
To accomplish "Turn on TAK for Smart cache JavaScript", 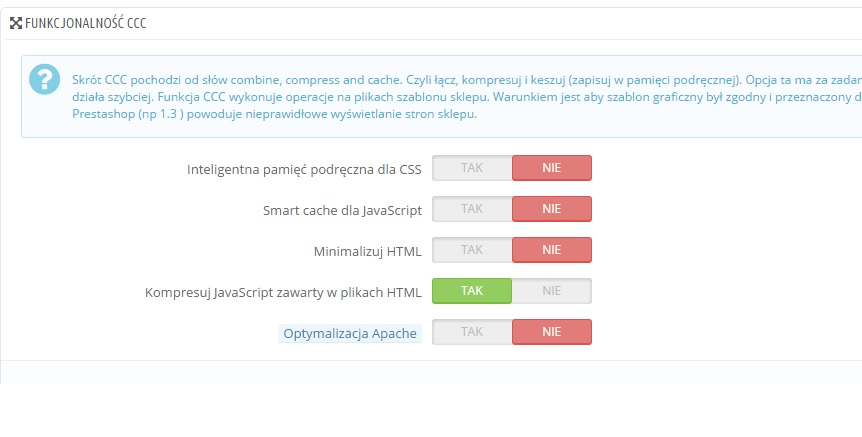I will [472, 209].
